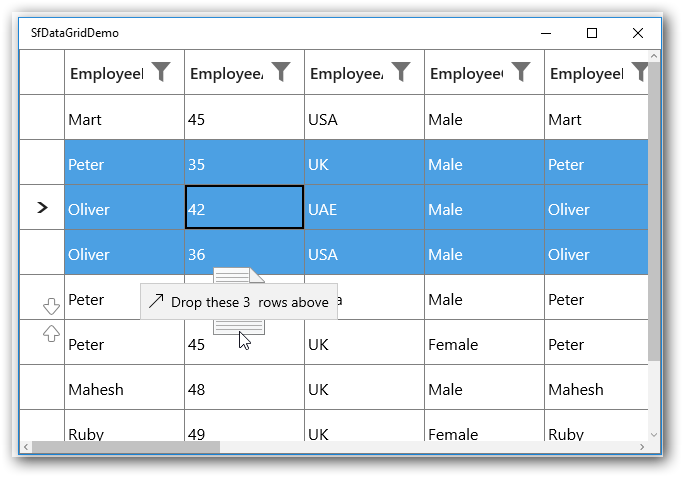Select USA cell in Mart row

coord(364,118)
